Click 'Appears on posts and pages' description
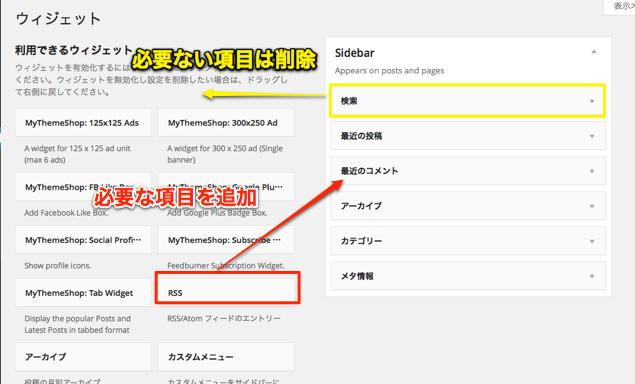Screen dimensions: 635x384 pos(389,70)
